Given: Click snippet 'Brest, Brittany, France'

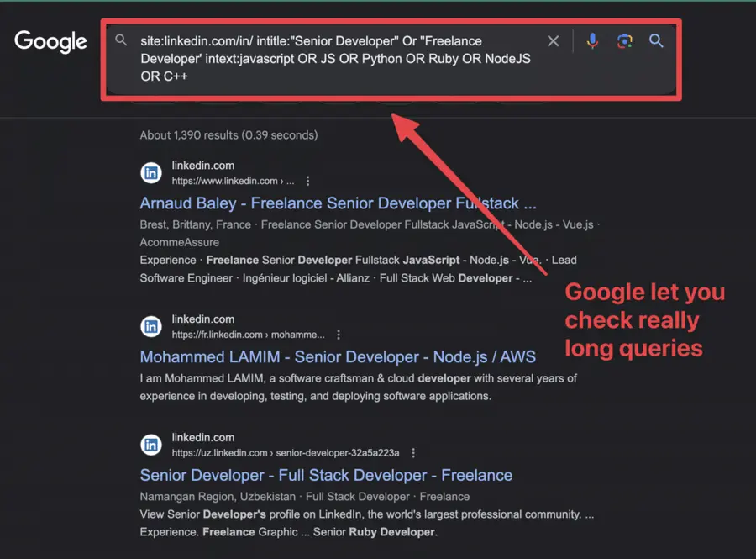Looking at the screenshot, I should click(195, 224).
